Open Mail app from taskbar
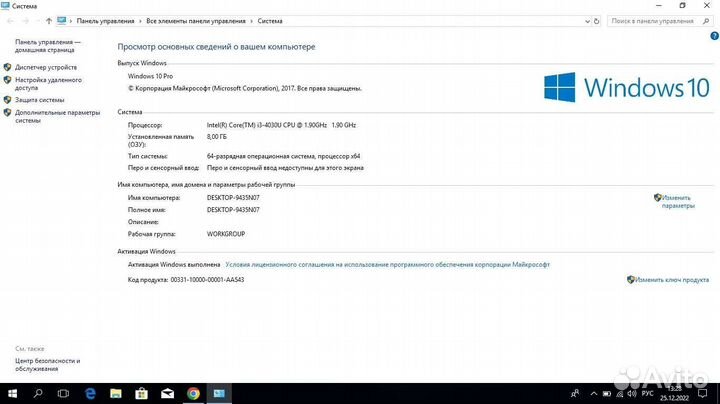The image size is (720, 404). tap(168, 393)
